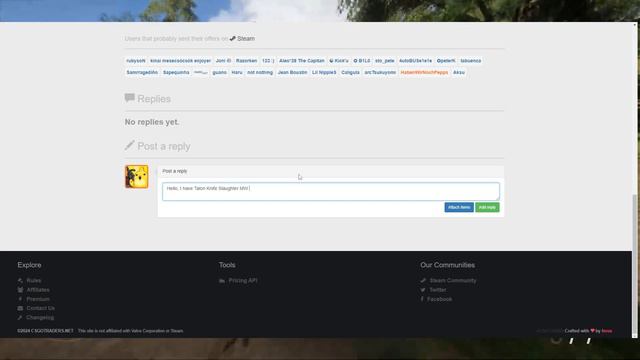The width and height of the screenshot is (640, 360).
Task: Click the Pricing API icon
Action: 222,281
